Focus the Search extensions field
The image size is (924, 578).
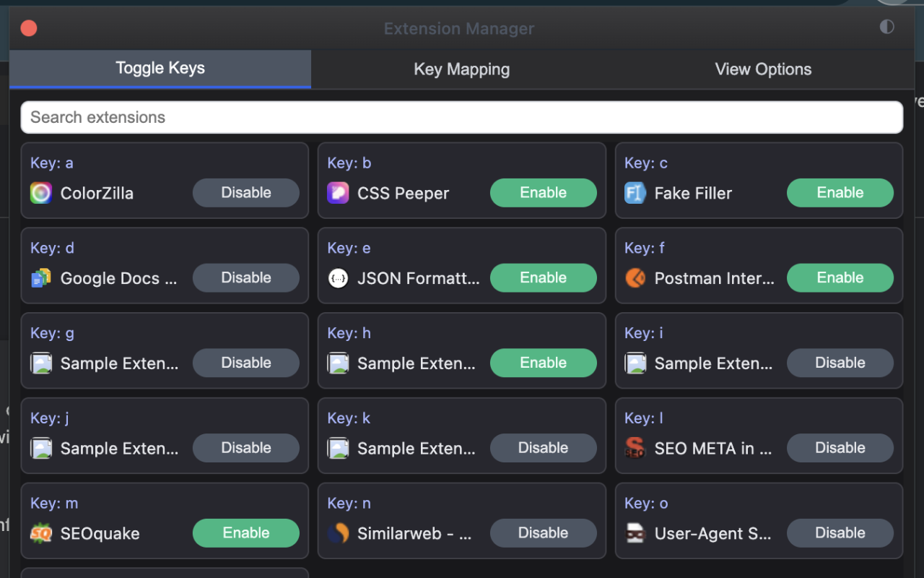(462, 117)
